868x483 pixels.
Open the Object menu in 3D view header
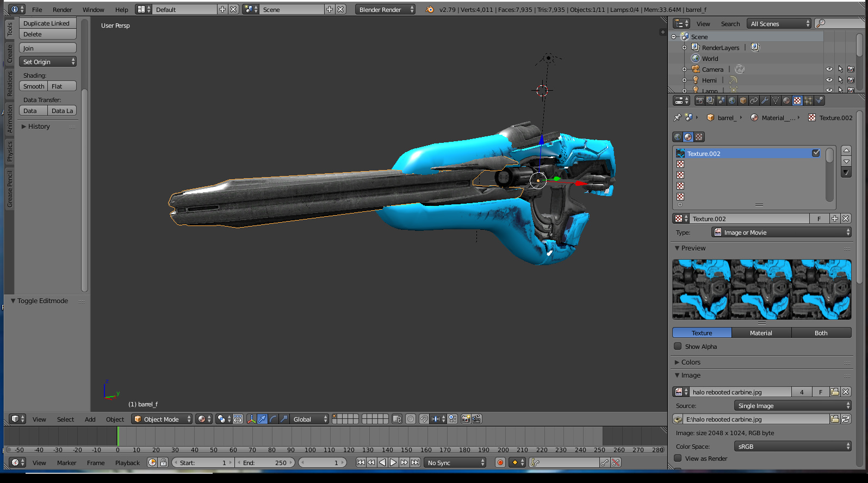(x=115, y=419)
